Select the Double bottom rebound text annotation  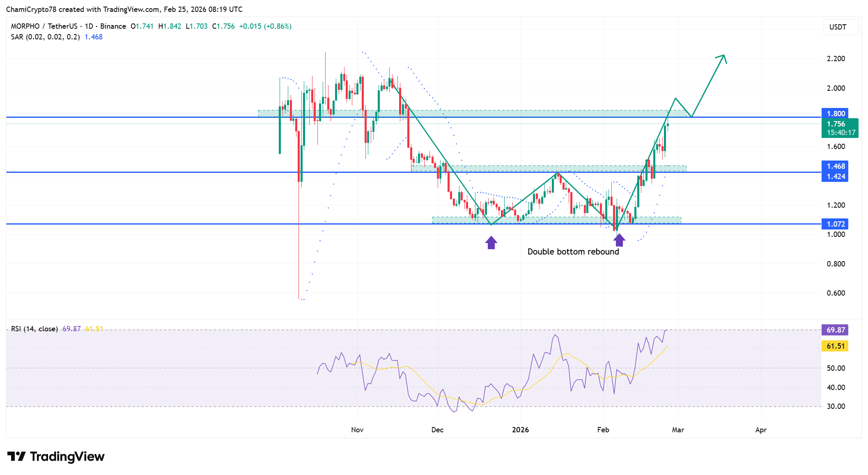pyautogui.click(x=573, y=252)
